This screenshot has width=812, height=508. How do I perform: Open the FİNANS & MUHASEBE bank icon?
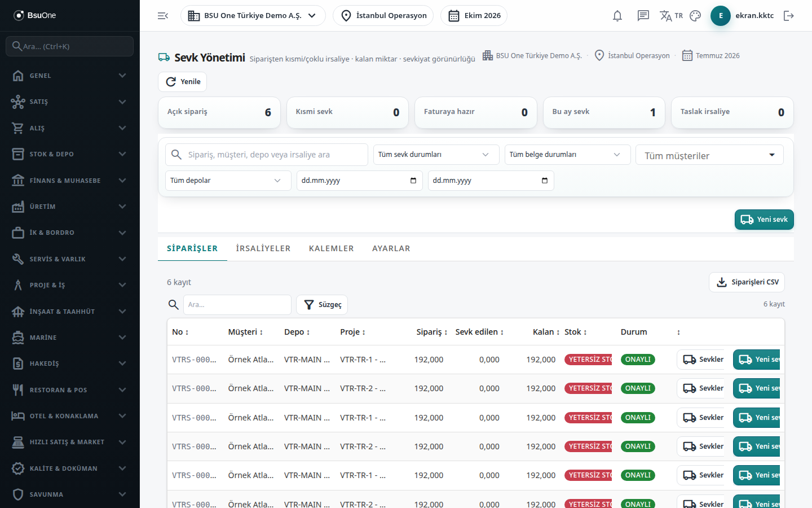pos(18,181)
